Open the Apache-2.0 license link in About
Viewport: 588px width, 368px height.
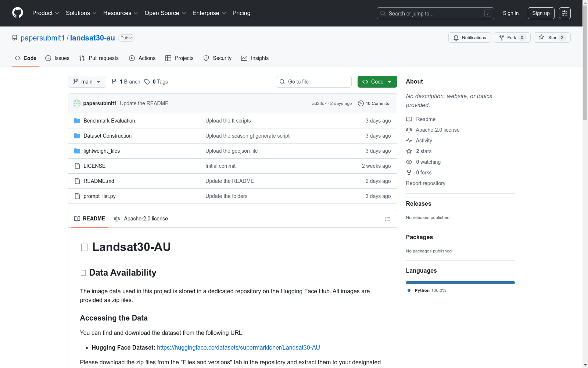click(433, 130)
